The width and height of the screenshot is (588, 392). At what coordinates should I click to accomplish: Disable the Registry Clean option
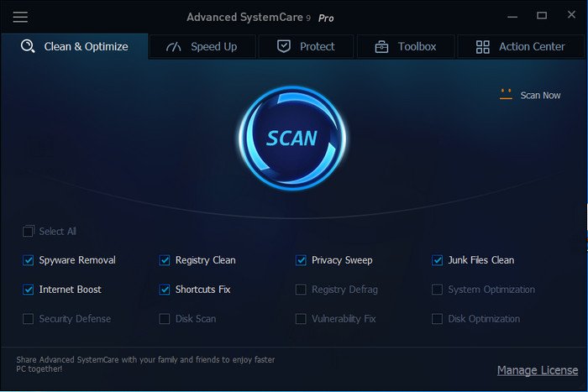click(x=165, y=260)
